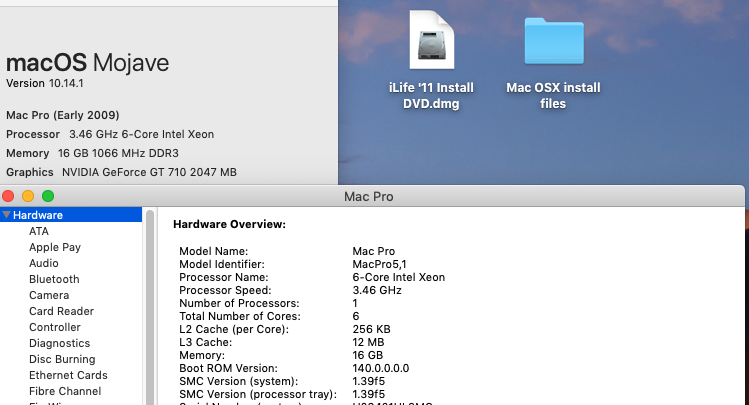The width and height of the screenshot is (749, 405).
Task: Click the Memory value 16 GB in overview
Action: click(367, 355)
